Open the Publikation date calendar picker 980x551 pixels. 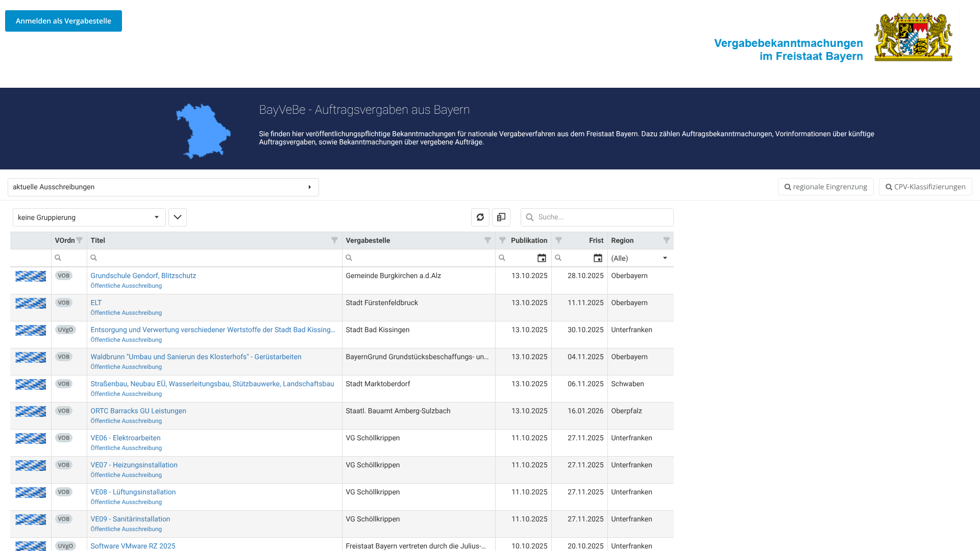point(542,258)
